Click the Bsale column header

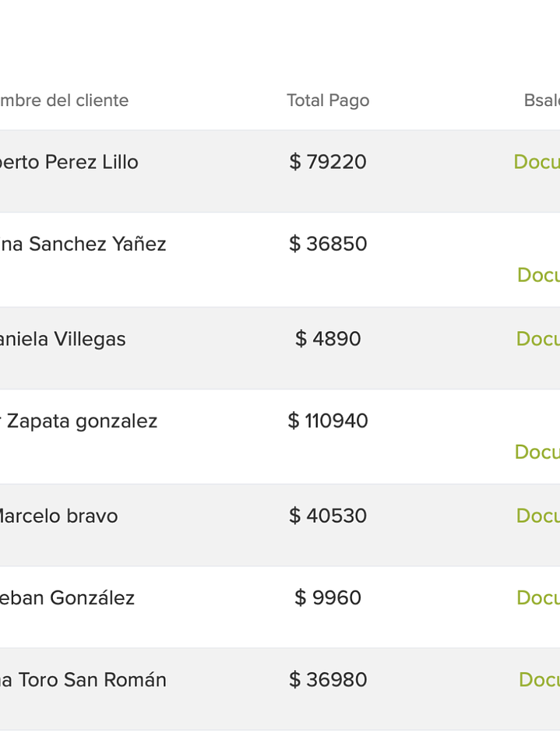pos(541,100)
